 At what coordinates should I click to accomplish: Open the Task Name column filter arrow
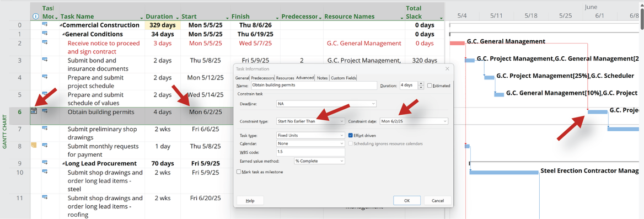[x=142, y=18]
